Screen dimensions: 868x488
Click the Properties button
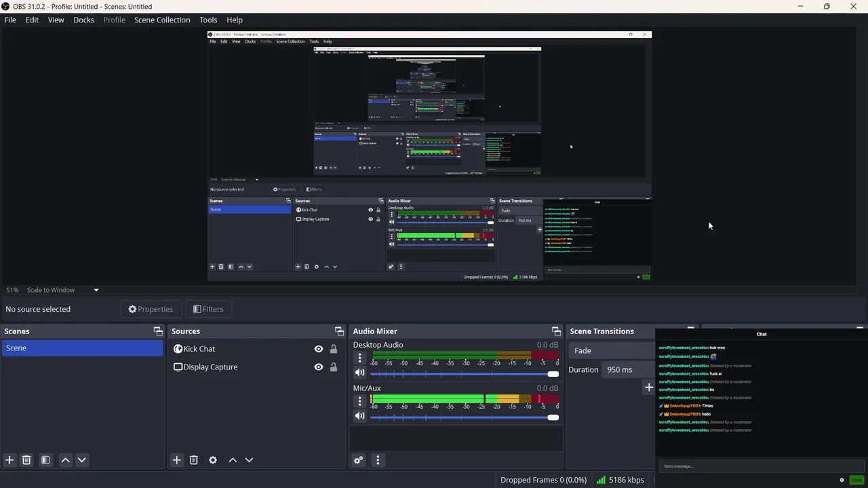(151, 309)
